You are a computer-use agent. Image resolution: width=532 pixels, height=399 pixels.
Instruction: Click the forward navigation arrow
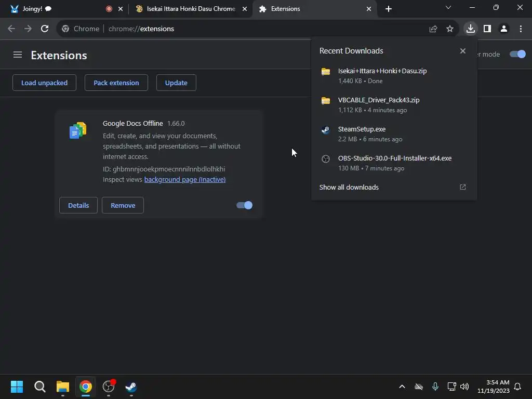coord(28,29)
